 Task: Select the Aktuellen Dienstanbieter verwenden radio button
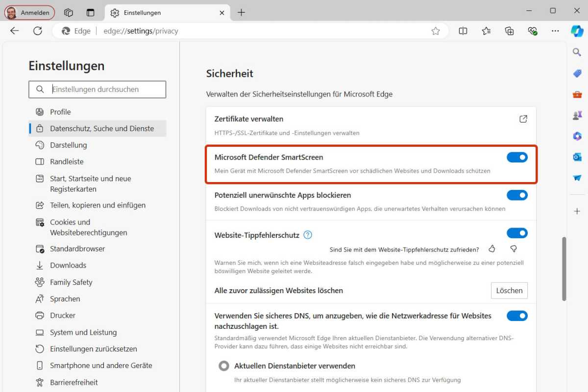coord(224,366)
